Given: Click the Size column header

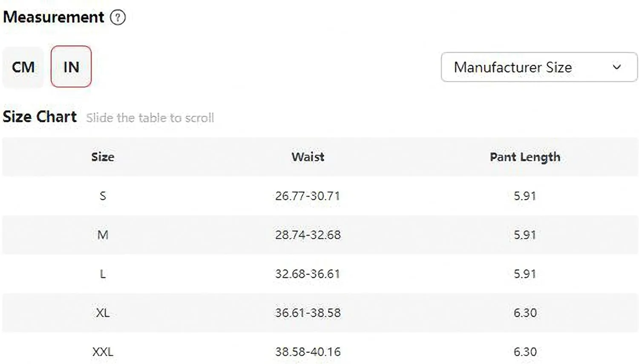Looking at the screenshot, I should tap(103, 157).
